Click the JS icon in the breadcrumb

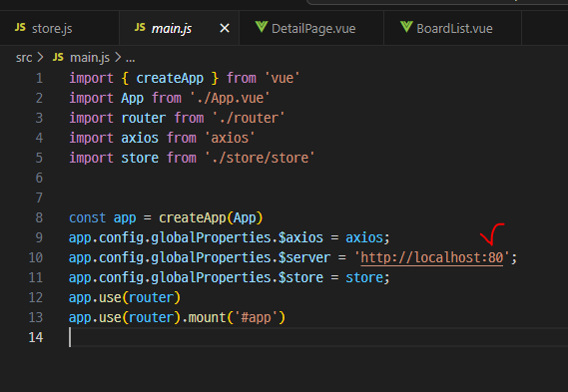pyautogui.click(x=58, y=57)
